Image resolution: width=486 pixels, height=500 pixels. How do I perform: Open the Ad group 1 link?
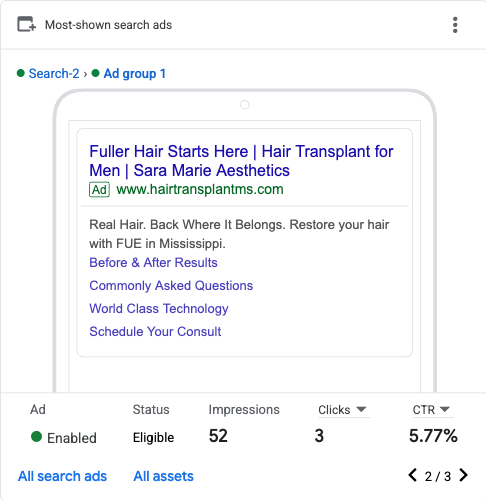pos(135,73)
